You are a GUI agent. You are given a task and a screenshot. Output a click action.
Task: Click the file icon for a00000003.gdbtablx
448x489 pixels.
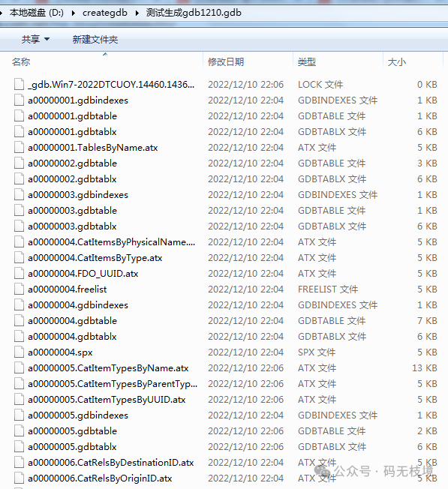coord(19,226)
